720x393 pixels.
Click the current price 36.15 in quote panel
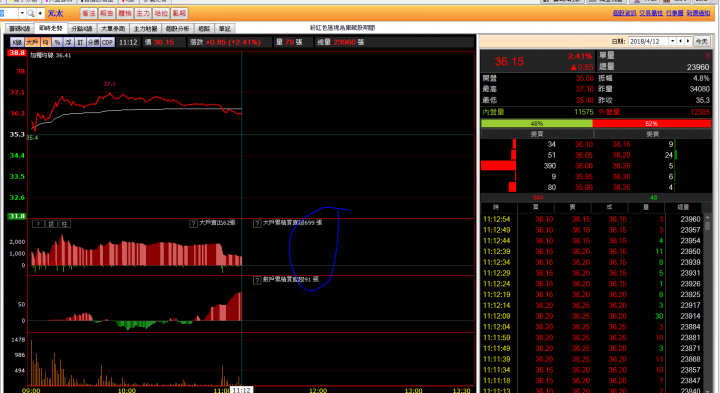click(509, 62)
